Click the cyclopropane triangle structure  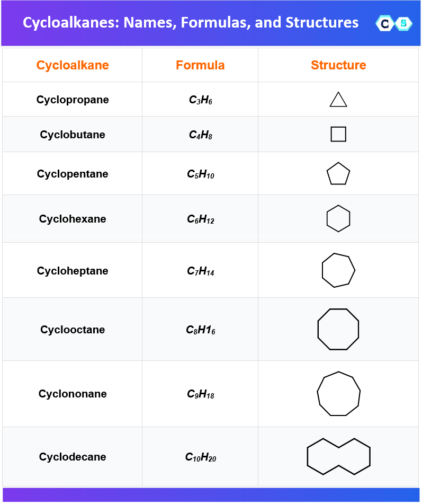(x=338, y=99)
